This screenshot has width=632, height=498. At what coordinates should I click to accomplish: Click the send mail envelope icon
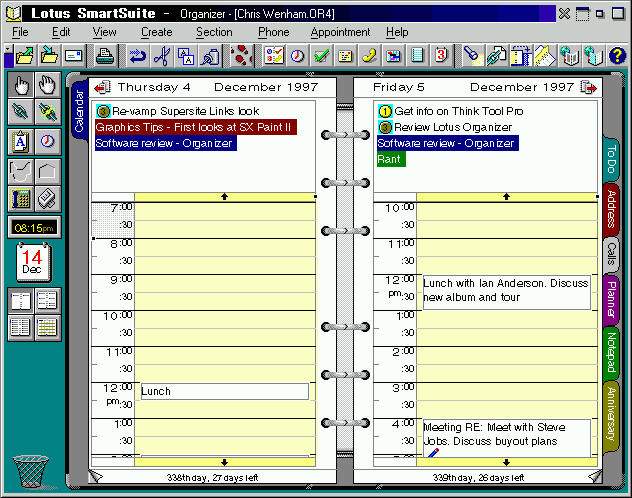pyautogui.click(x=73, y=56)
